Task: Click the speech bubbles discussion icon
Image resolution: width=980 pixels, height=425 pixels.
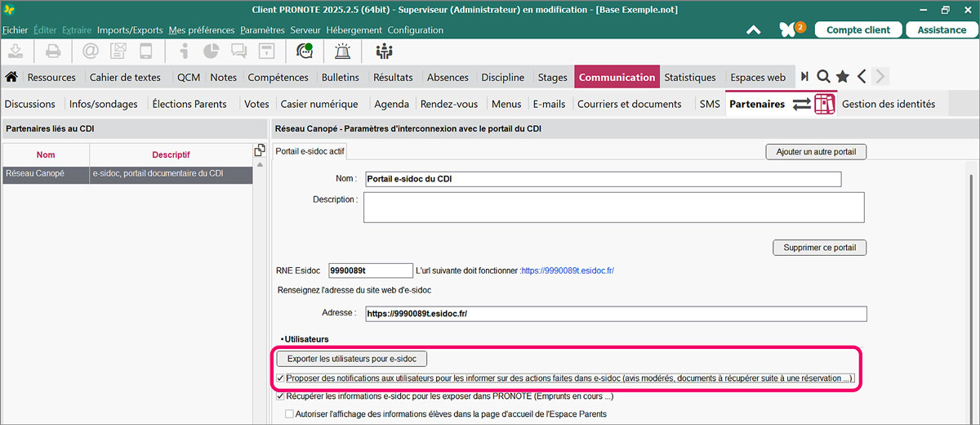Action: pos(238,51)
